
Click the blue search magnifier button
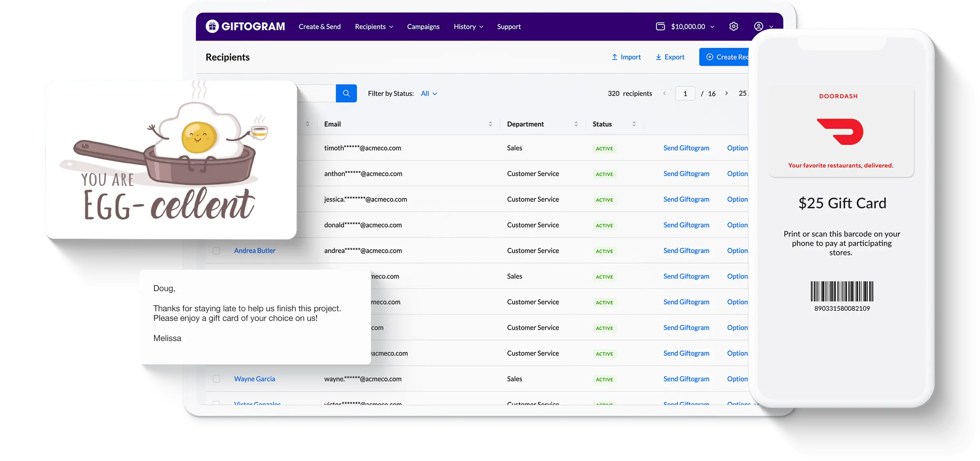[346, 93]
